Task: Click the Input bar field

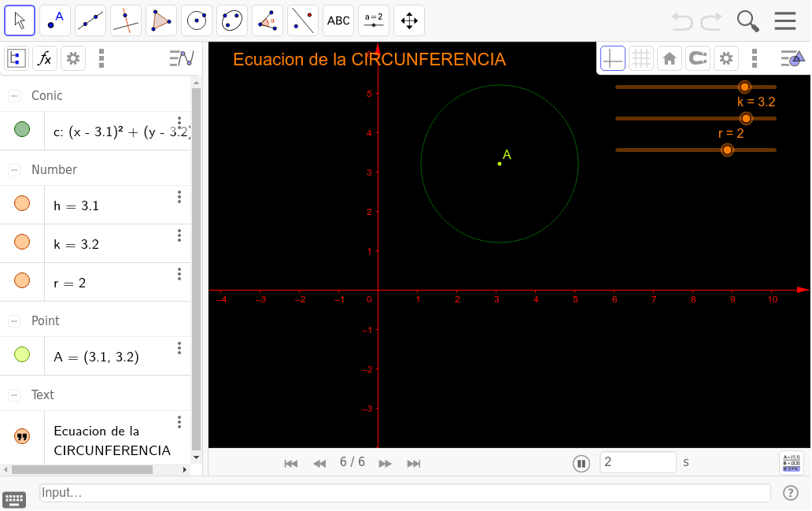Action: [405, 492]
